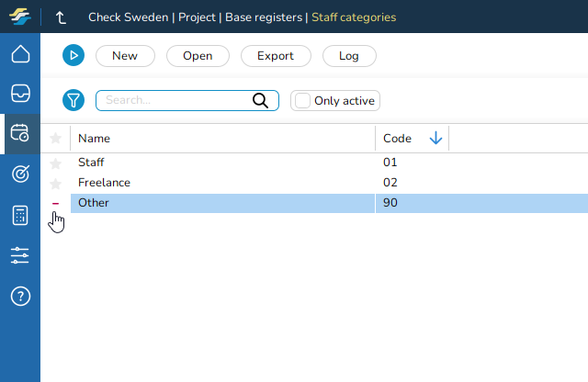Toggle favorite star for Staff row

[55, 163]
